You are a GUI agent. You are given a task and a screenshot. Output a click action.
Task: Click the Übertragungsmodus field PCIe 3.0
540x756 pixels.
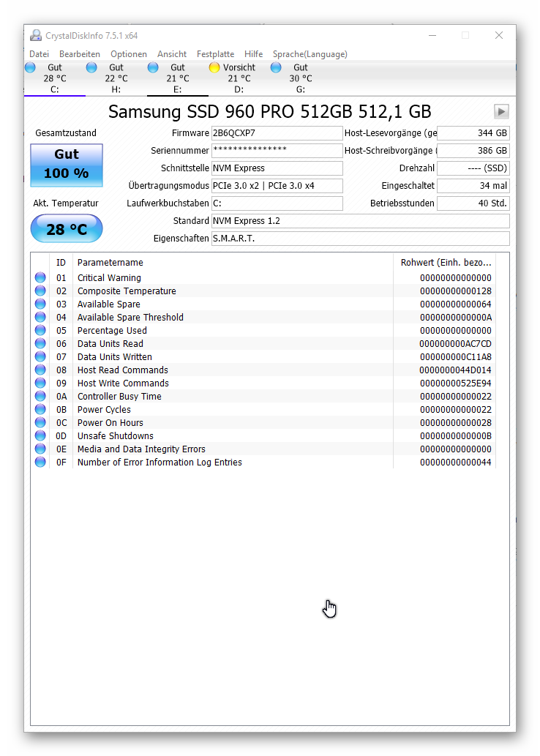(x=277, y=186)
